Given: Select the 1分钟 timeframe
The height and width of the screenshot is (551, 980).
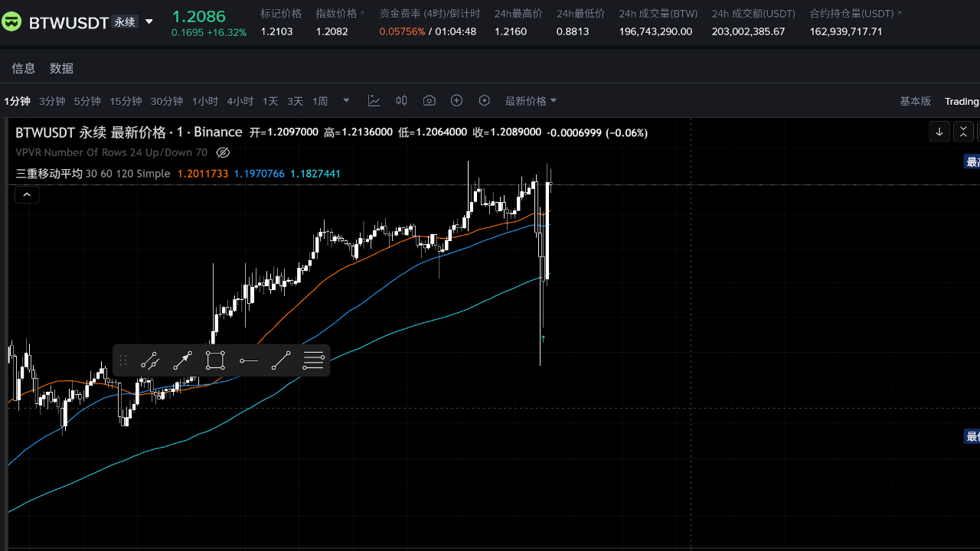Looking at the screenshot, I should [17, 101].
